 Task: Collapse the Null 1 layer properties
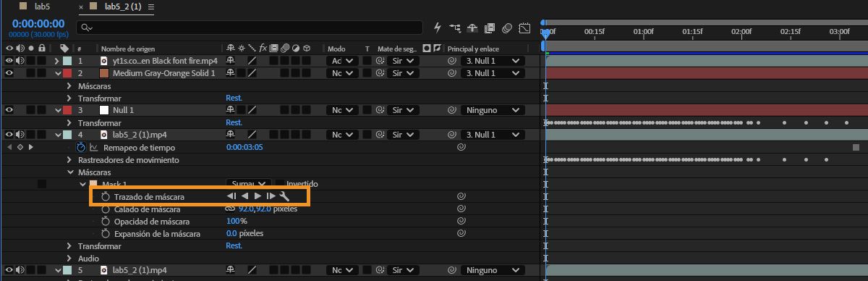pos(58,110)
